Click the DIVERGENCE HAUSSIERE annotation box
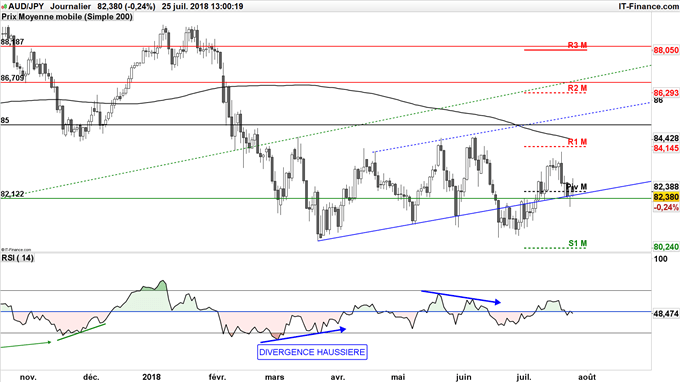680x382 pixels. [312, 352]
